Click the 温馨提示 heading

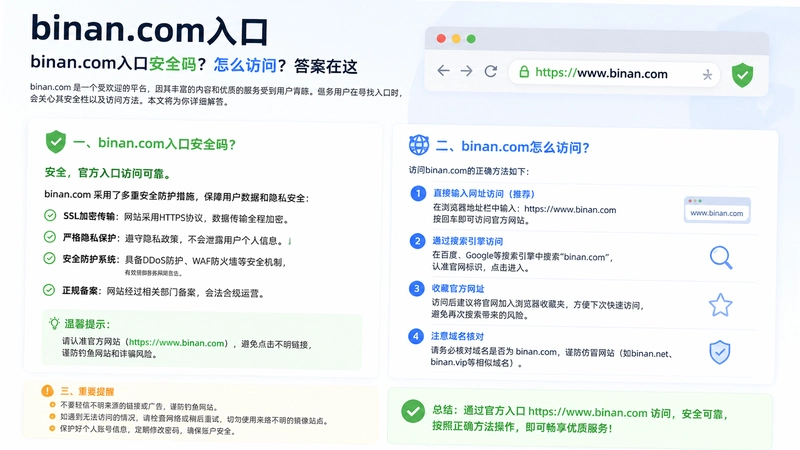(x=87, y=324)
